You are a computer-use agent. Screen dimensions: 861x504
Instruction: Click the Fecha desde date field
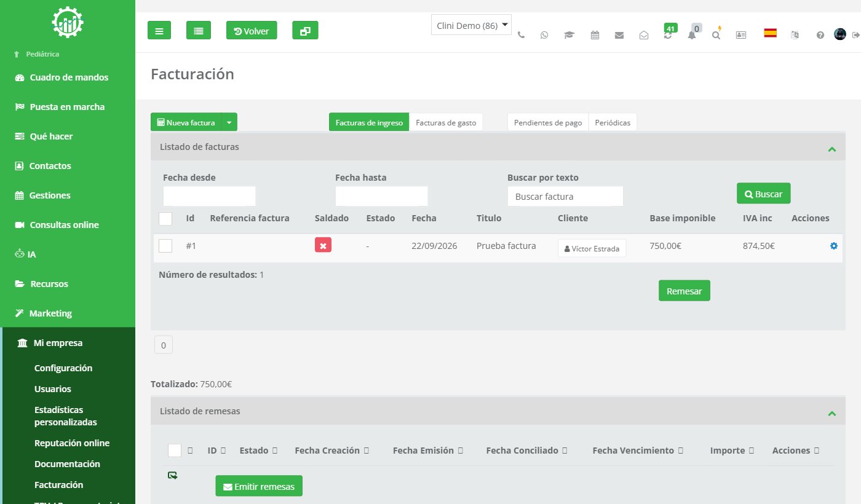coord(209,196)
